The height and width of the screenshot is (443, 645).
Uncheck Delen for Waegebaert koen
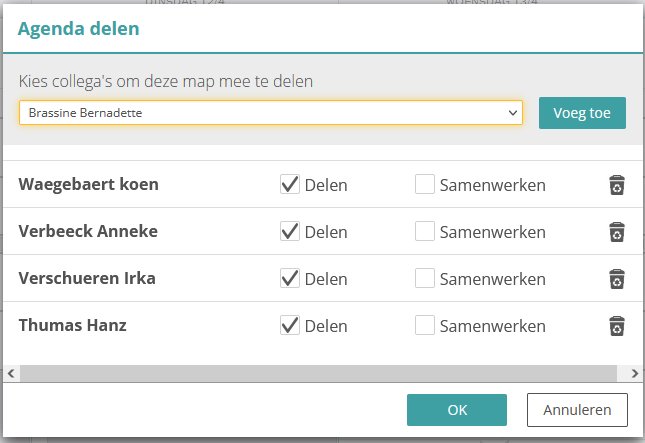pyautogui.click(x=290, y=184)
